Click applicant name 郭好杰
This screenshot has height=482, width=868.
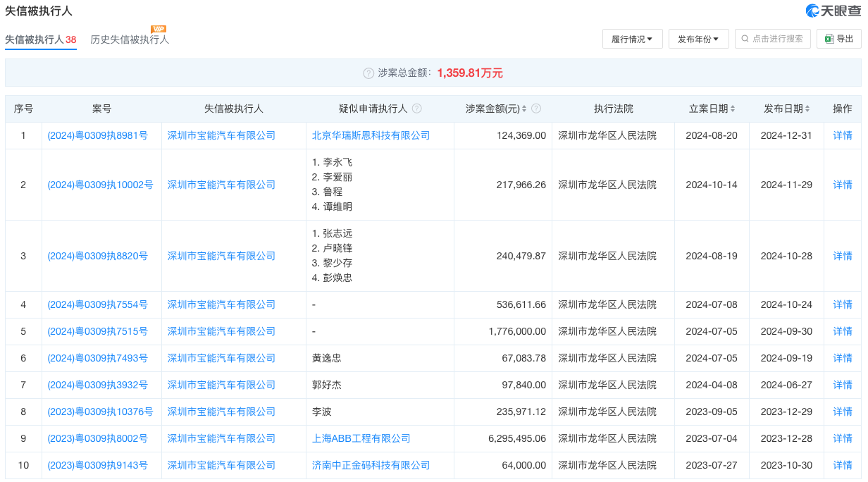point(327,385)
